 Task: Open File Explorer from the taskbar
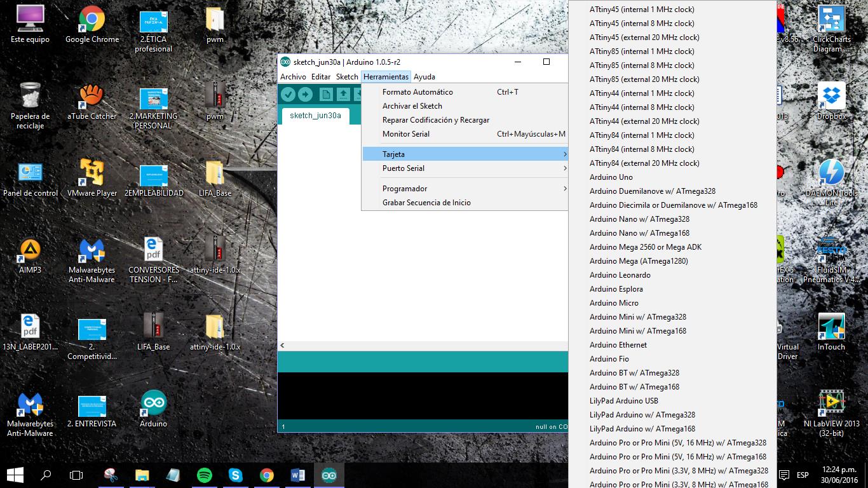[142, 475]
